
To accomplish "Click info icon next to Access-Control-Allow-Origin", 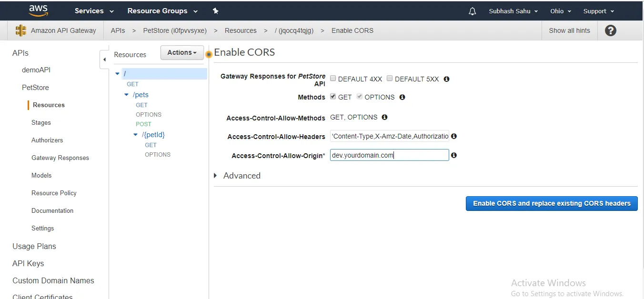I will [x=454, y=155].
